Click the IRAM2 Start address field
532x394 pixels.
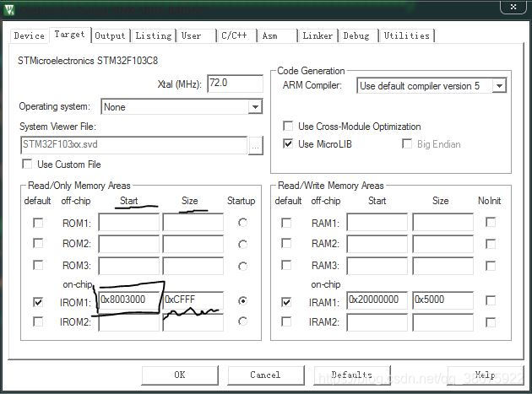(377, 322)
